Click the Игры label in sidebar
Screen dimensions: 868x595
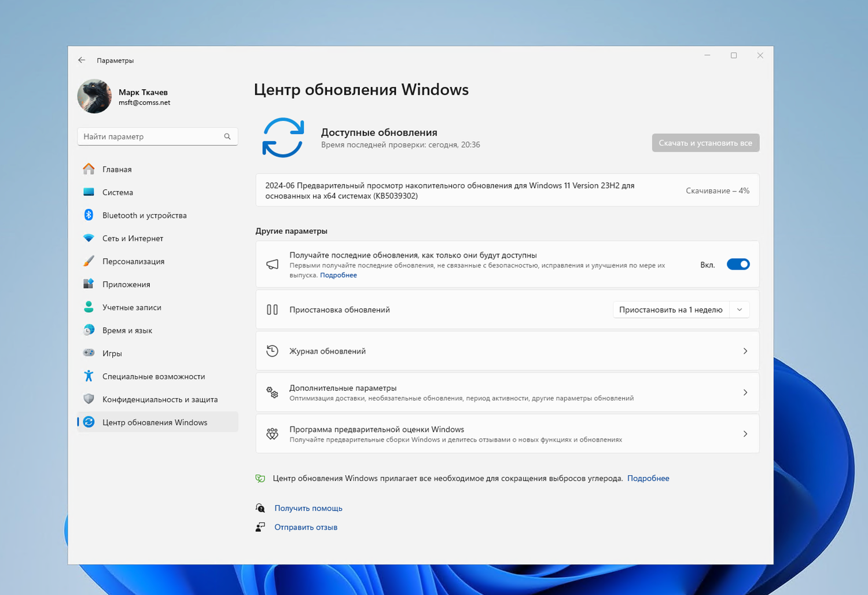tap(112, 353)
